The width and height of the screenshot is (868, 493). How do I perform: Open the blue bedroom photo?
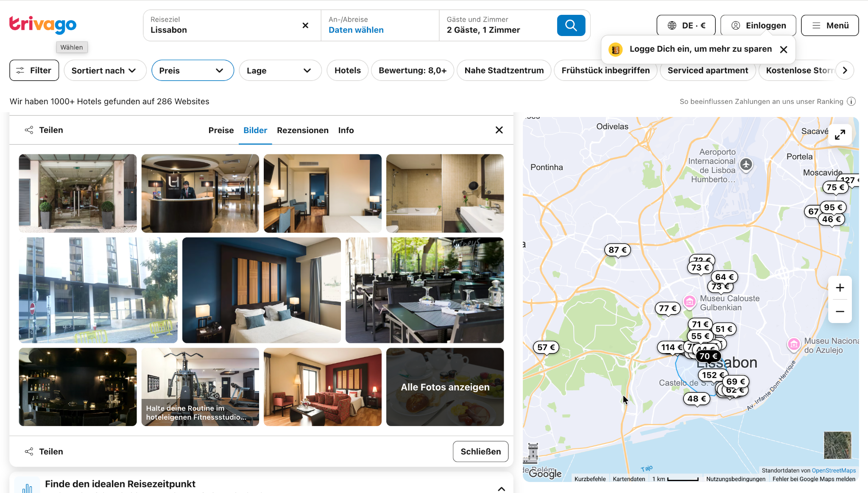click(261, 290)
